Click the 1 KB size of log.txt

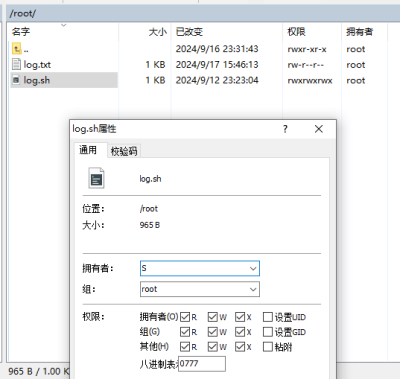(155, 64)
